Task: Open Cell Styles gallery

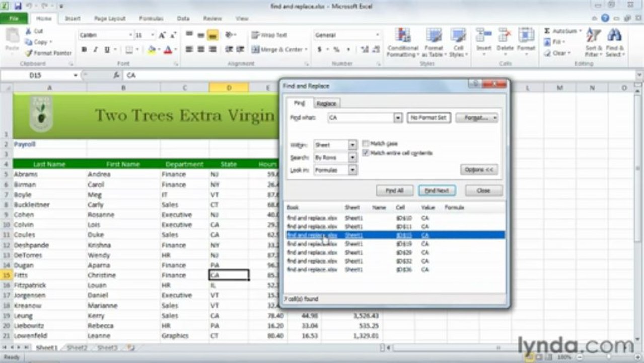Action: coord(458,42)
